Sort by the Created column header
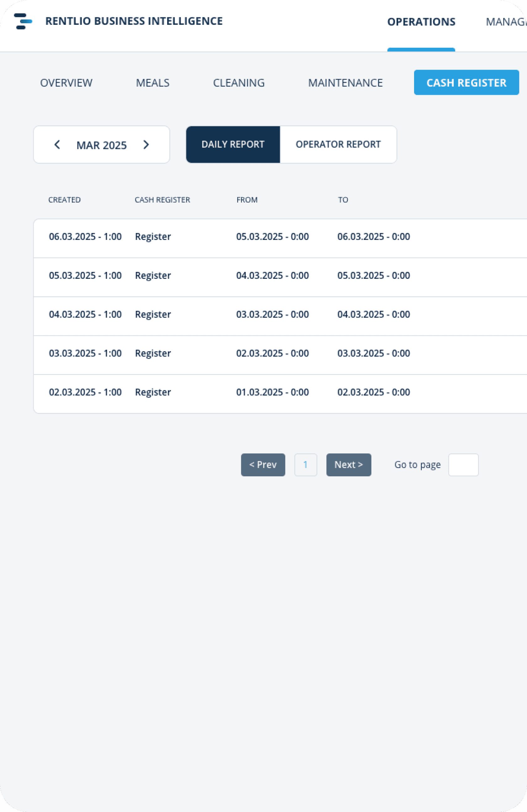Viewport: 527px width, 812px height. point(65,200)
